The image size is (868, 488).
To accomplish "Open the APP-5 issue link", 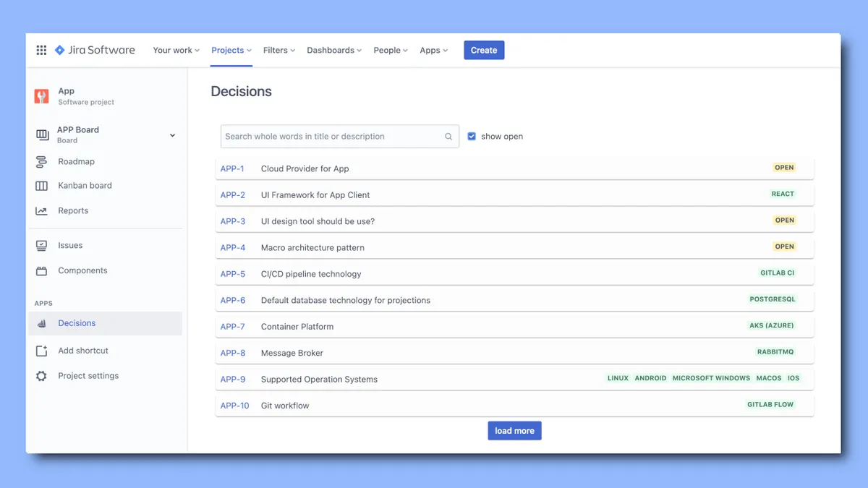I will point(233,275).
